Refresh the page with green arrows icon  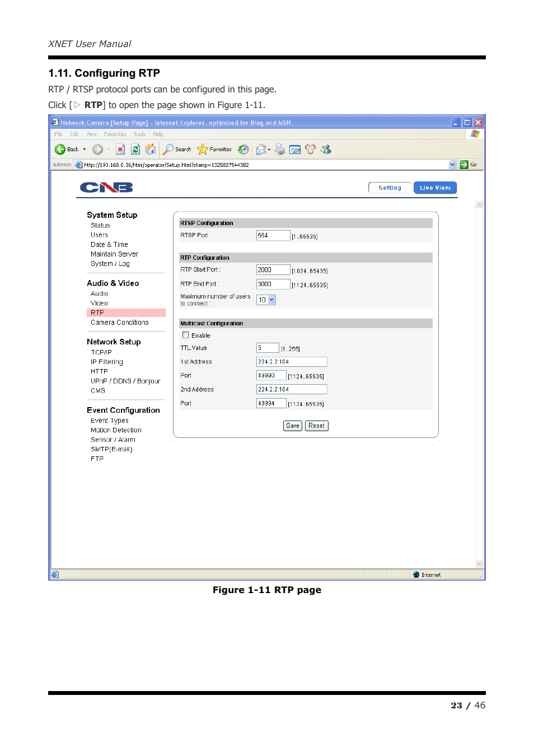135,150
